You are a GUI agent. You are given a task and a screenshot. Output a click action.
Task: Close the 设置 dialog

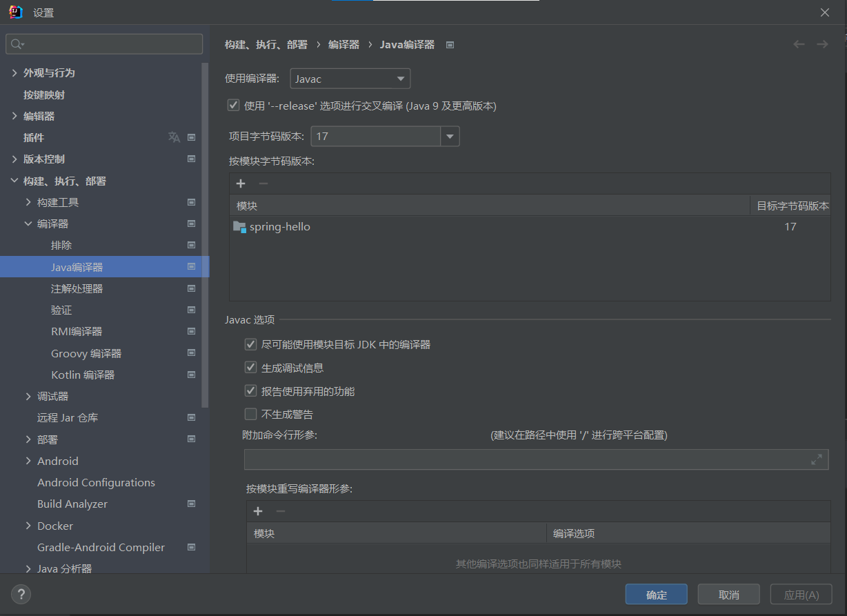(x=824, y=12)
